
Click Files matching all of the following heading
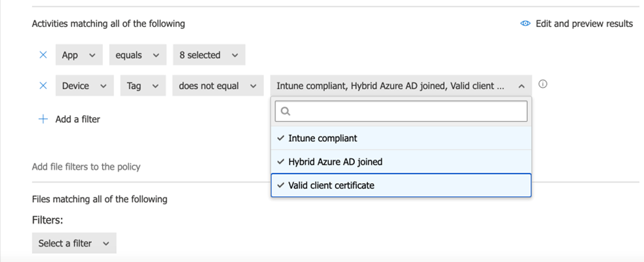[x=100, y=200]
